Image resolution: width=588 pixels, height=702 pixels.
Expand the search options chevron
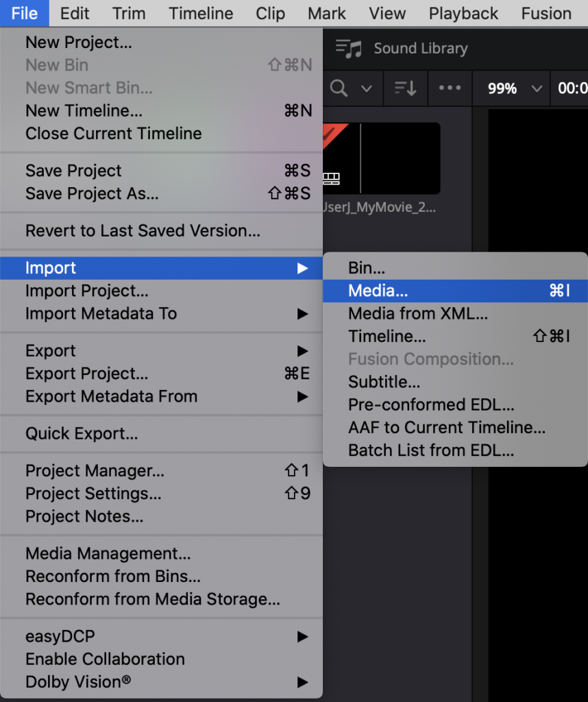coord(367,88)
